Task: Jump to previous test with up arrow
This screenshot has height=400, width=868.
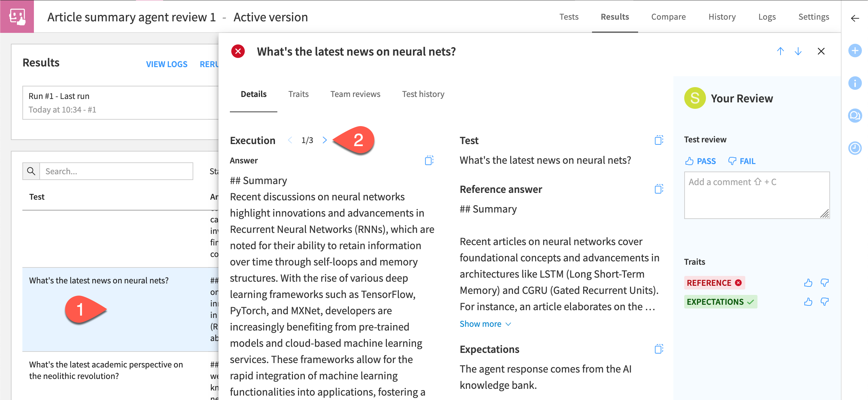Action: (781, 51)
